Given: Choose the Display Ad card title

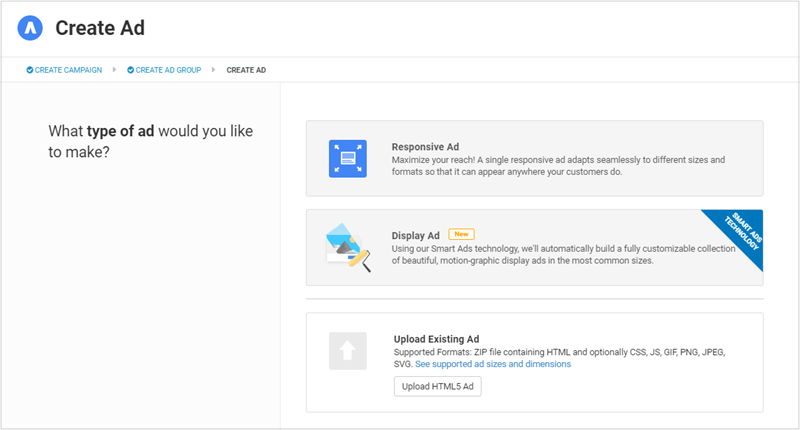Looking at the screenshot, I should [415, 236].
